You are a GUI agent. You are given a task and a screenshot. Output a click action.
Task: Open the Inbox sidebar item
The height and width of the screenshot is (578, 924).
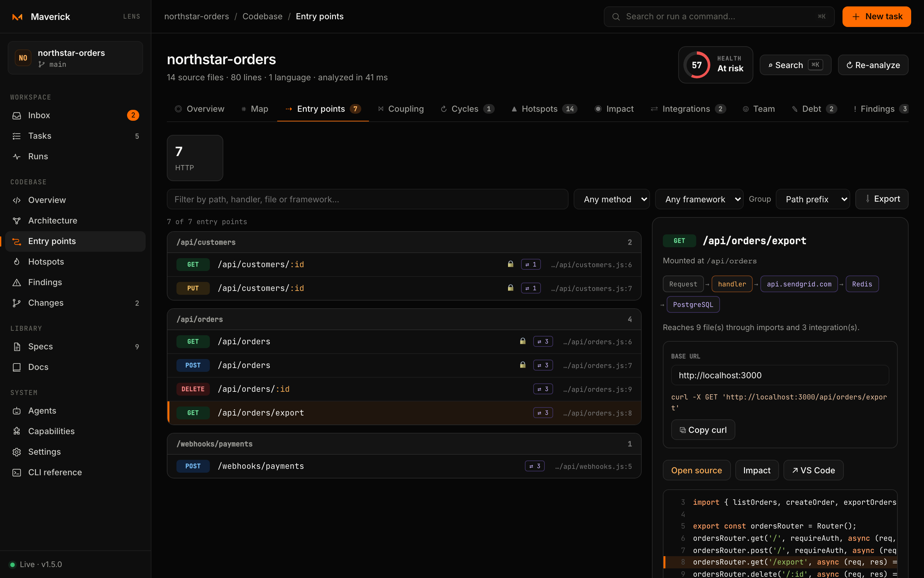click(x=75, y=115)
